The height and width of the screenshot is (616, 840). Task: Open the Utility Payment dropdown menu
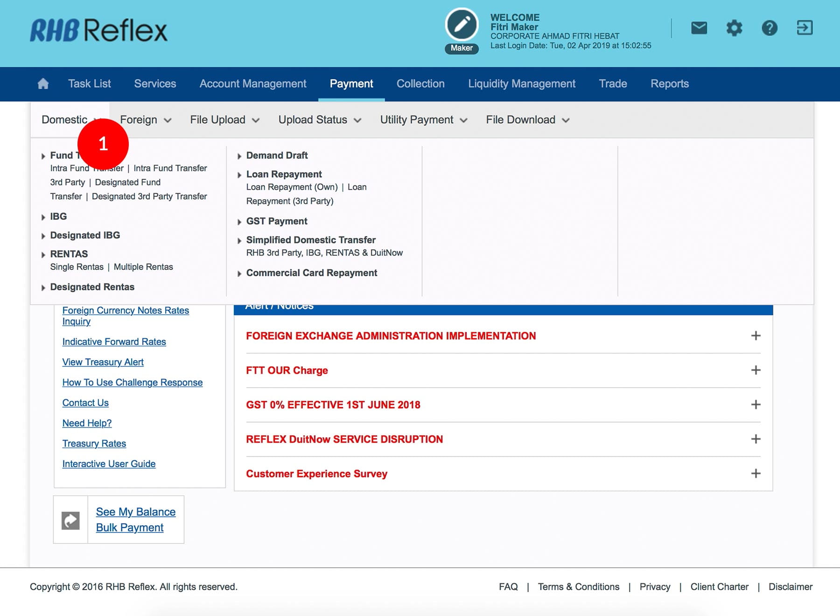pos(423,120)
